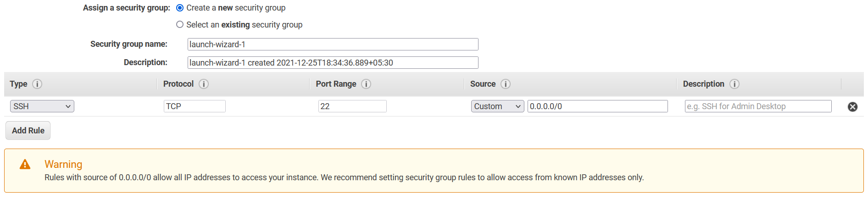Open the Port Range info icon
This screenshot has width=868, height=205.
click(x=366, y=84)
